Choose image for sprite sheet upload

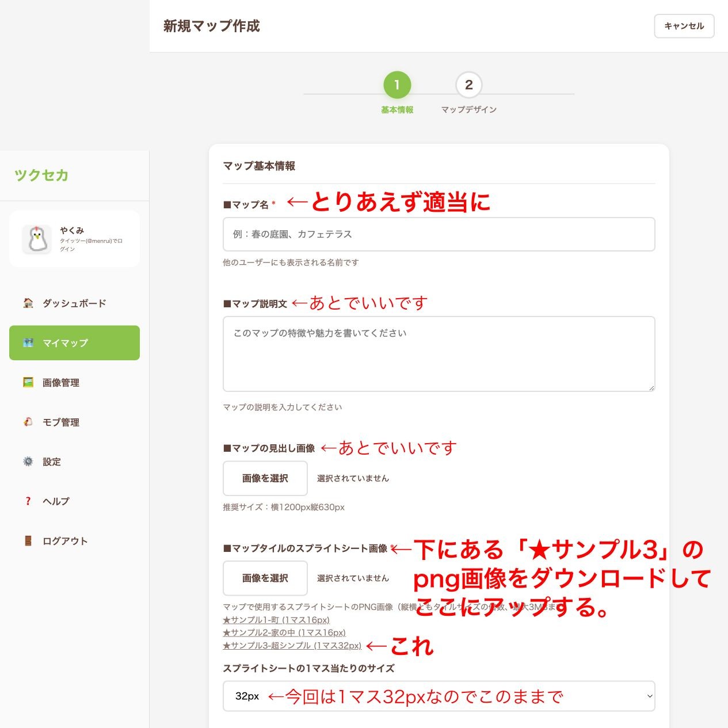point(265,578)
